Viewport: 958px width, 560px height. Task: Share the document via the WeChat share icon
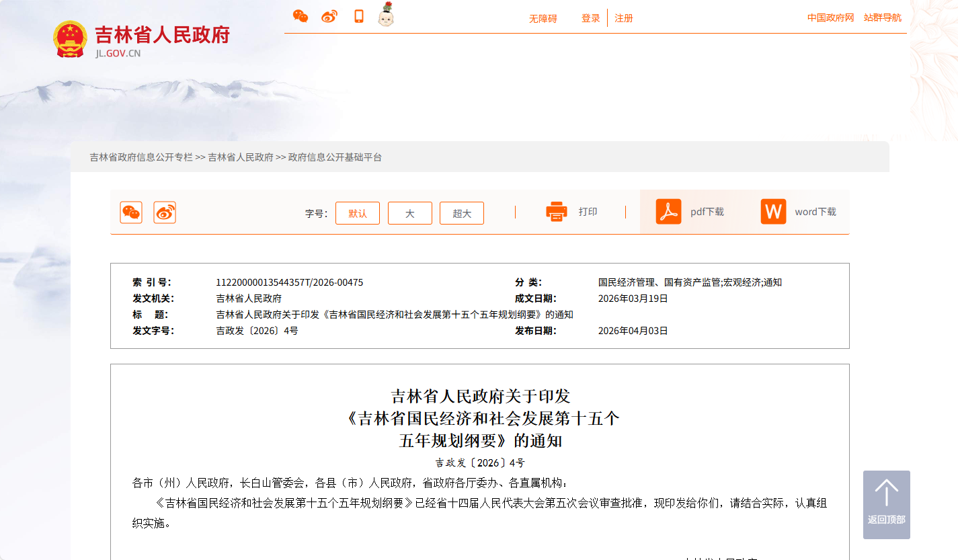[x=131, y=212]
